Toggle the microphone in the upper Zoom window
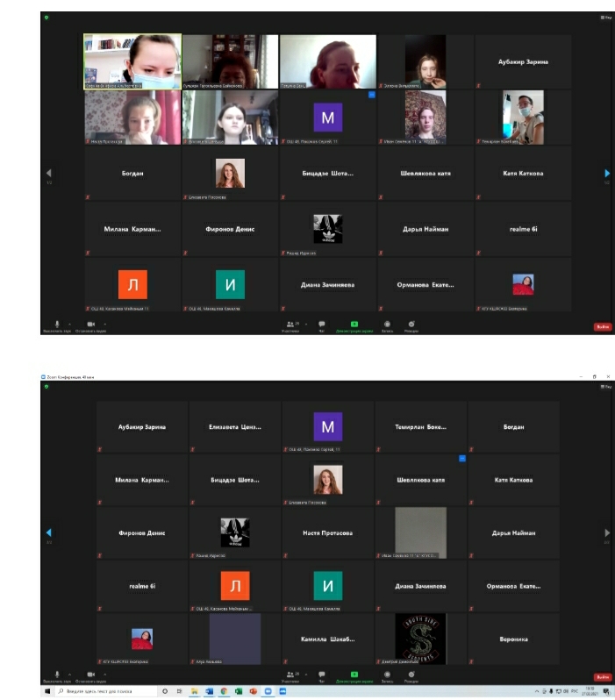Screen dimensions: 615x700 click(x=57, y=324)
